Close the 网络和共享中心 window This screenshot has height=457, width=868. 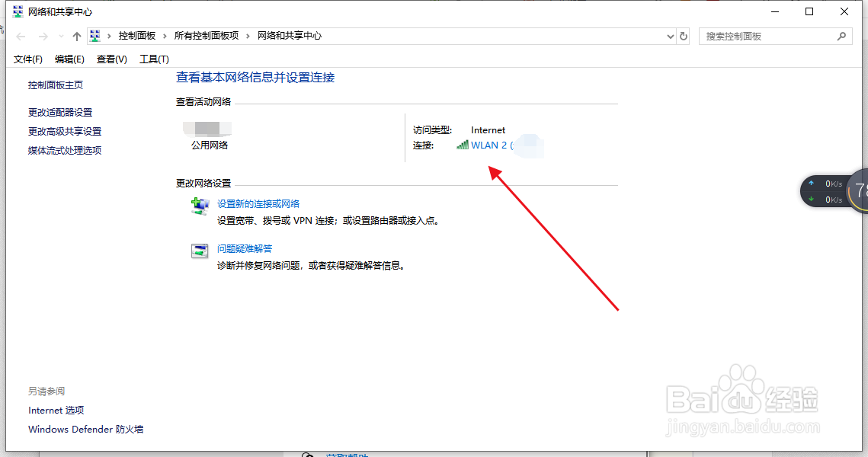click(844, 11)
